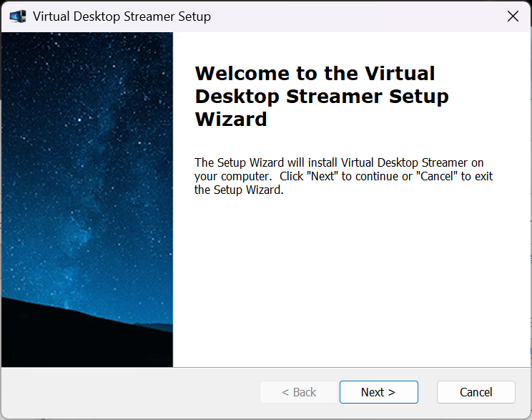Click the empty white area below the description
The width and height of the screenshot is (532, 420).
(x=350, y=286)
